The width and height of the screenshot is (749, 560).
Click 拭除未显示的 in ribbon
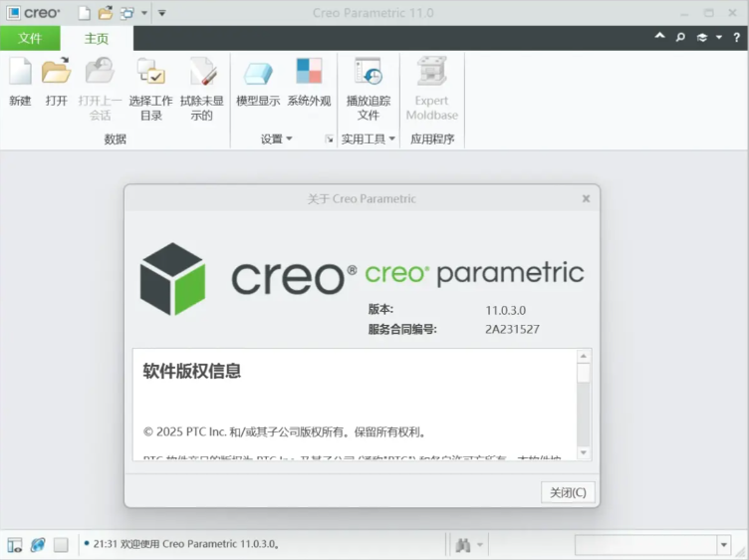click(201, 89)
